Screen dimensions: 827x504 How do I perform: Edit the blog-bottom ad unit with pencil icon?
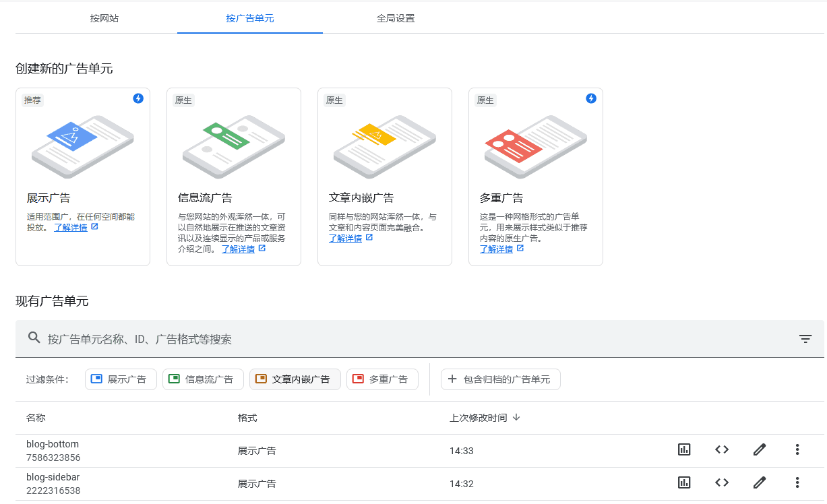pyautogui.click(x=759, y=449)
